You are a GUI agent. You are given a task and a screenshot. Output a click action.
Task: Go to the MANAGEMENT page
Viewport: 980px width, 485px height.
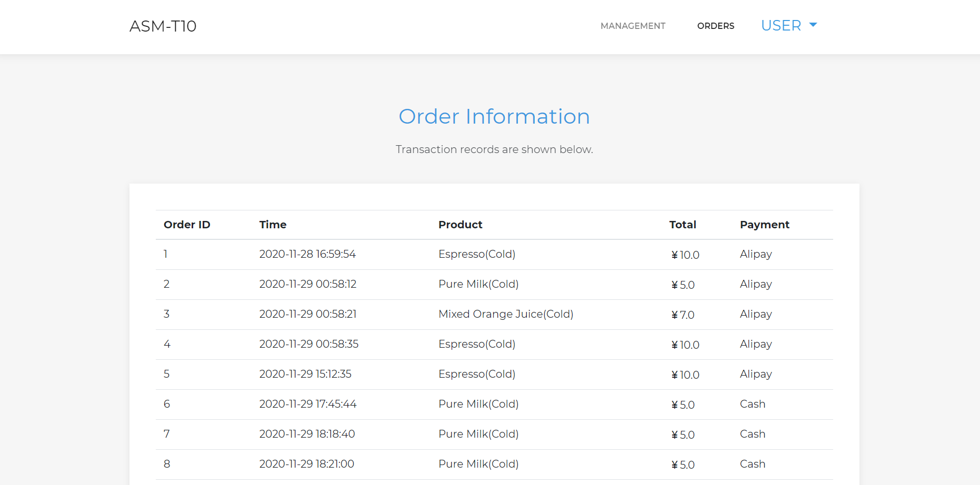tap(633, 26)
